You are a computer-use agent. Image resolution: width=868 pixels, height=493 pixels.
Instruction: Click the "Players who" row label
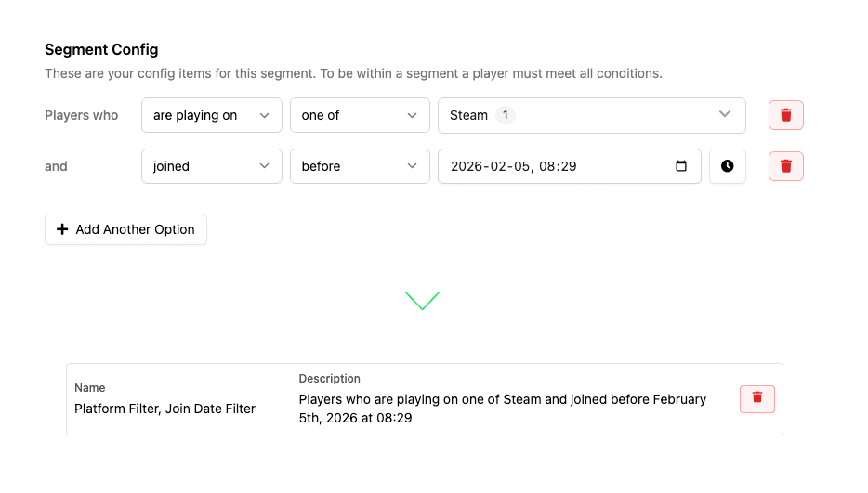(x=82, y=115)
